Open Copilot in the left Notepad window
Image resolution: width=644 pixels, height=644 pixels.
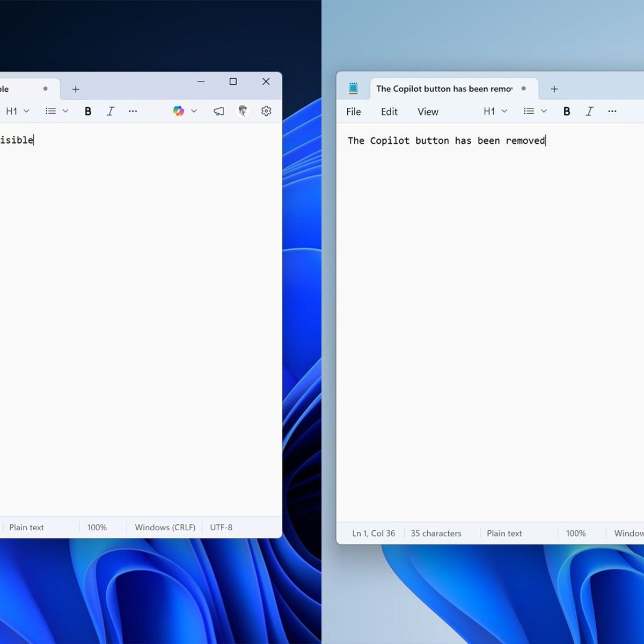179,111
